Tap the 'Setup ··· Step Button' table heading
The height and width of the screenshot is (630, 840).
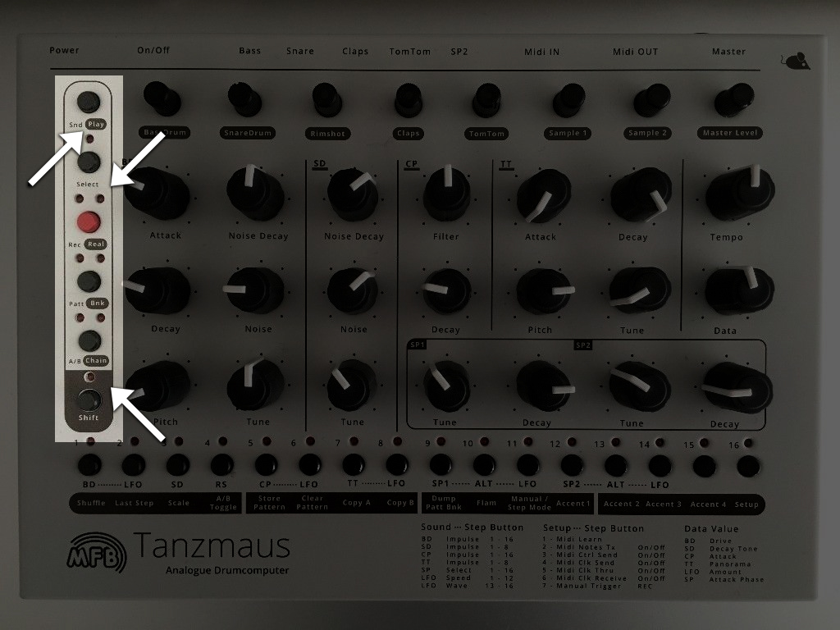(x=593, y=528)
